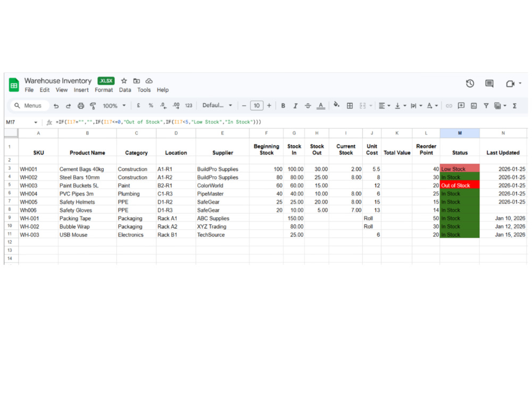Viewport: 532px width, 399px height.
Task: Toggle bold formatting
Action: click(283, 106)
